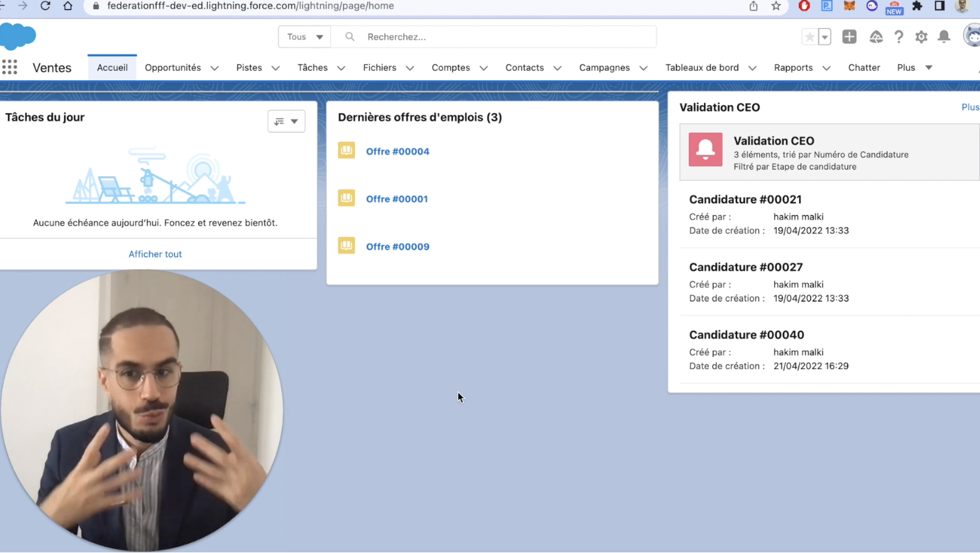Open the Plus overflow navigation menu
Image resolution: width=980 pixels, height=553 pixels.
(x=914, y=68)
